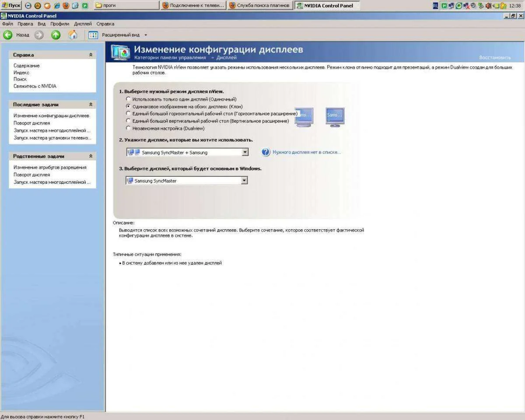Image resolution: width=525 pixels, height=420 pixels.
Task: Switch to the проги folder taskbar button
Action: click(x=126, y=5)
